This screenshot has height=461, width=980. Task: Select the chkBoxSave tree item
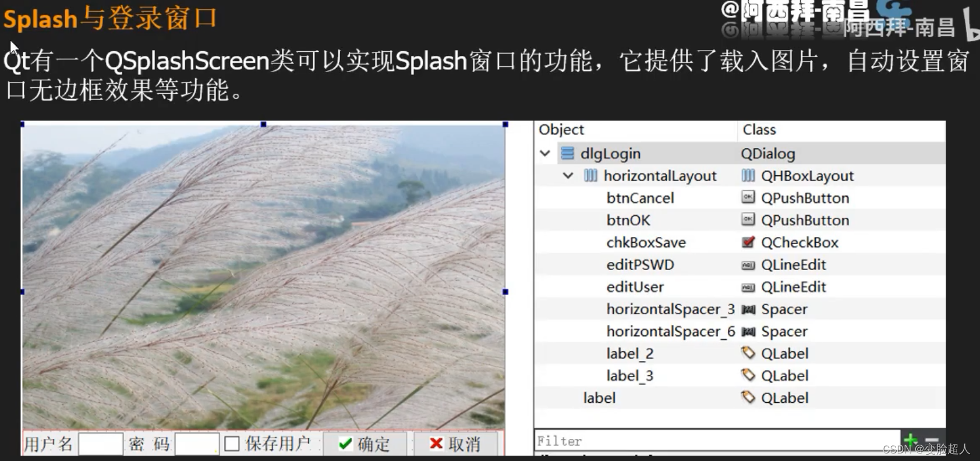click(646, 243)
